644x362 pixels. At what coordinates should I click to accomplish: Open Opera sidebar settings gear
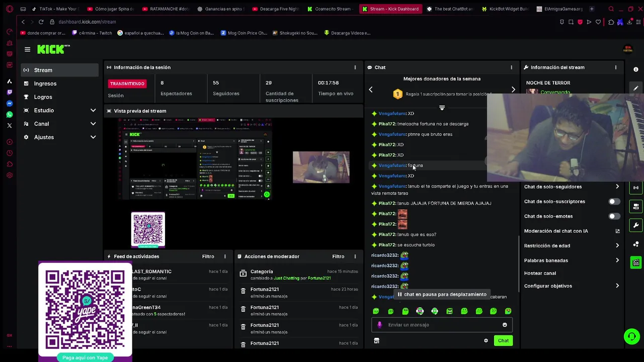pyautogui.click(x=10, y=175)
